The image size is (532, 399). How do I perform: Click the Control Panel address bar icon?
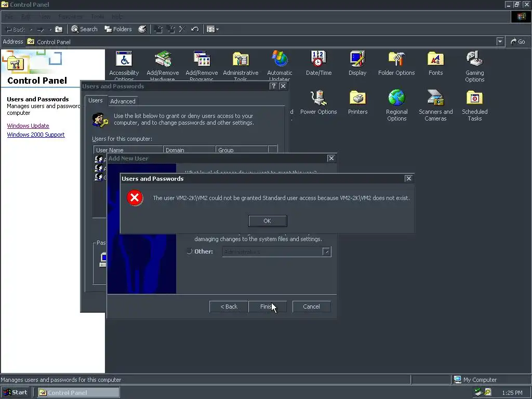31,42
